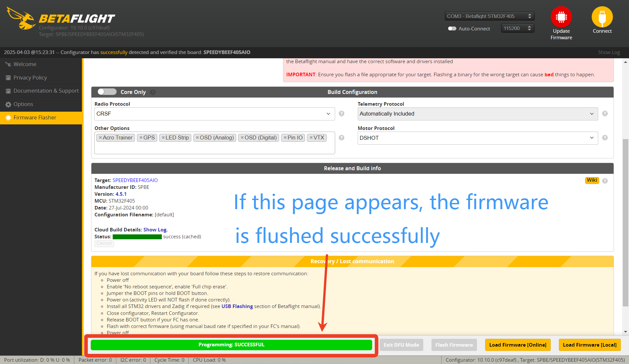Viewport: 629px width, 364px height.
Task: Remove the Acro Trainer option tag
Action: (100, 137)
